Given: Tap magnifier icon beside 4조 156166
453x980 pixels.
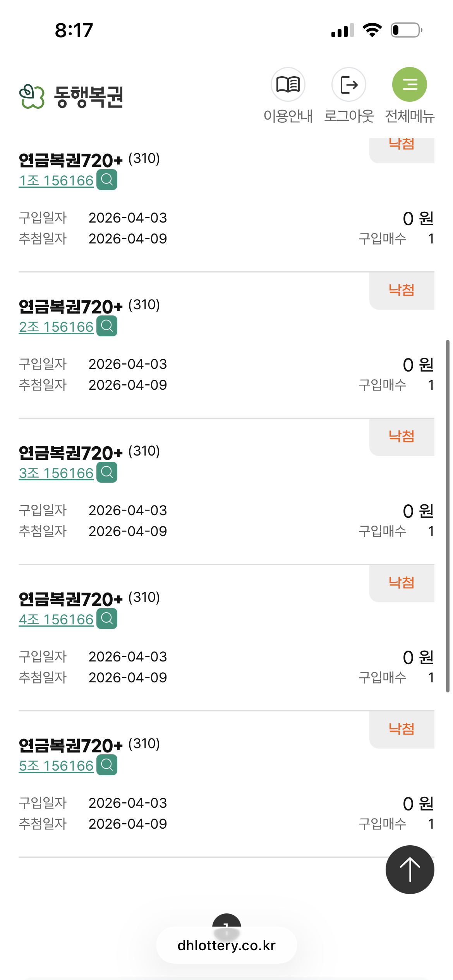Looking at the screenshot, I should click(107, 619).
